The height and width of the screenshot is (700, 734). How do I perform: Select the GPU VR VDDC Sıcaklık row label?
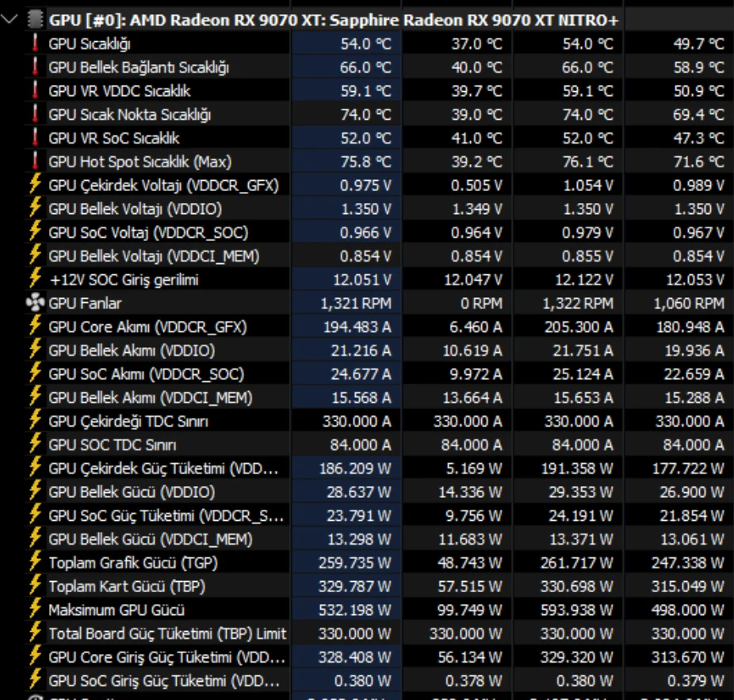pos(120,91)
